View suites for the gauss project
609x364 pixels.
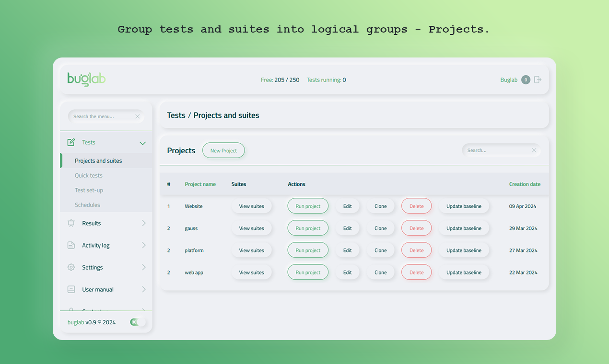coord(251,228)
